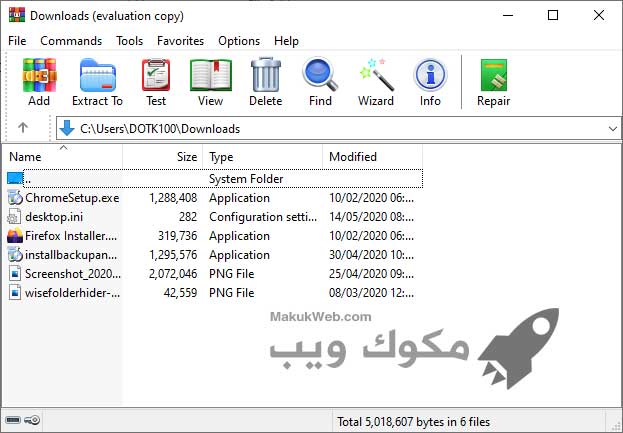Click the modified date 30/04/2020 10:...

point(371,255)
